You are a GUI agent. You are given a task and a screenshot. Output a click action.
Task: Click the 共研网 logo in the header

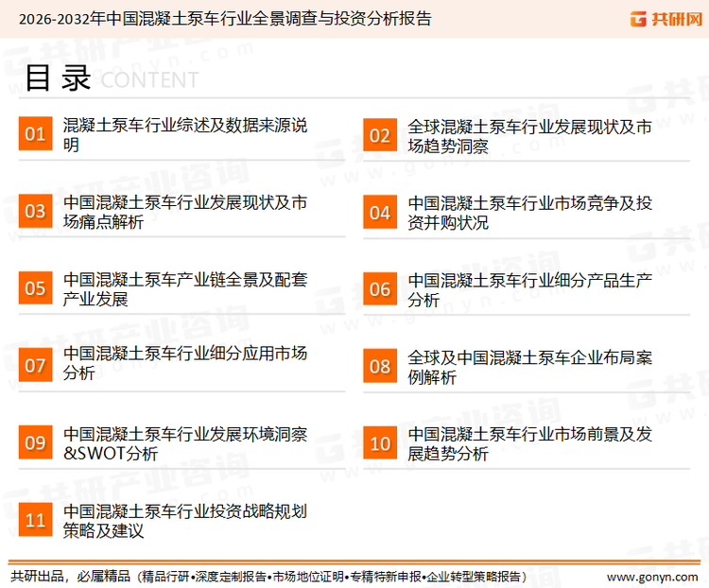tap(666, 19)
